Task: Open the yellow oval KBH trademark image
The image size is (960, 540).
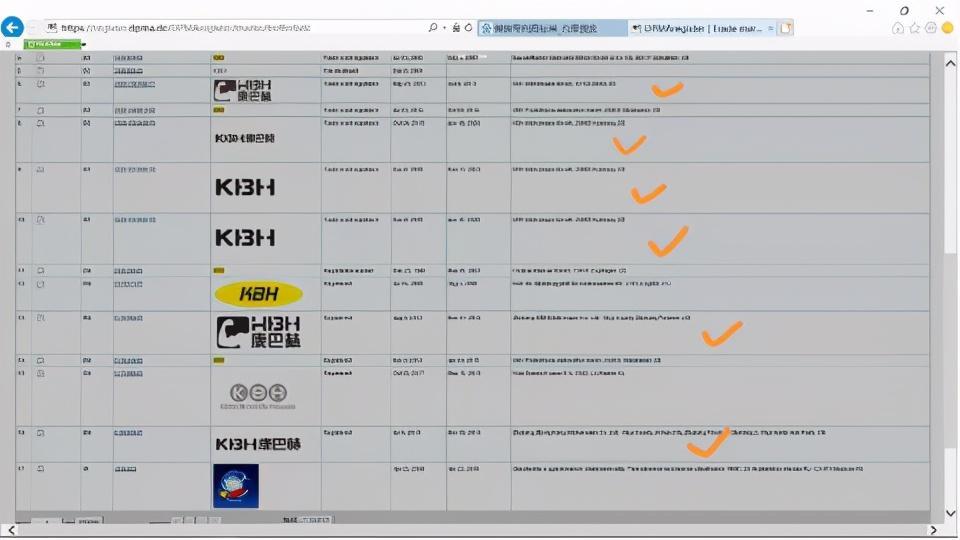Action: [258, 294]
